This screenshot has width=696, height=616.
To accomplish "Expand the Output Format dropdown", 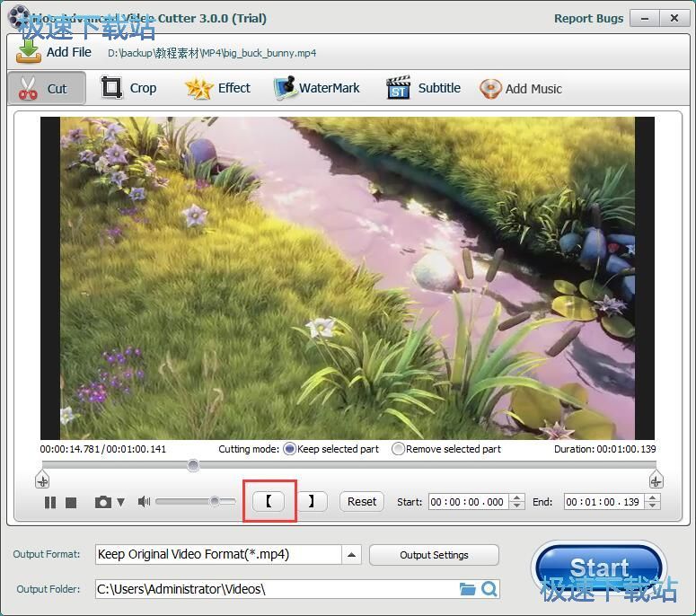I will 352,555.
